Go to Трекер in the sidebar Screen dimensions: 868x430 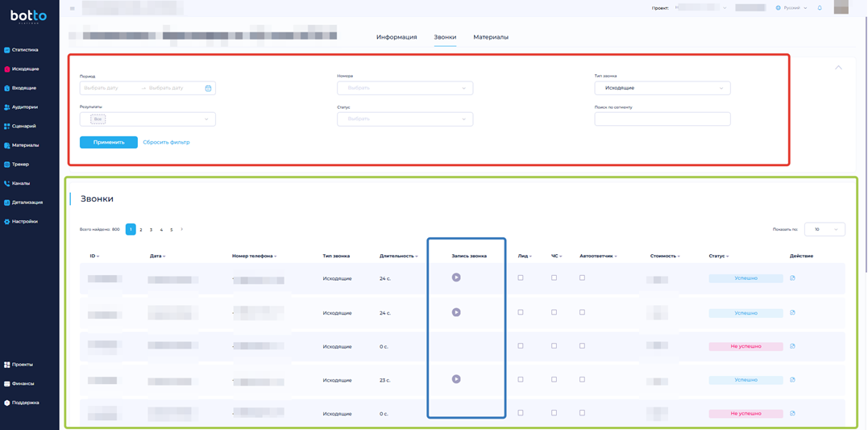point(20,165)
